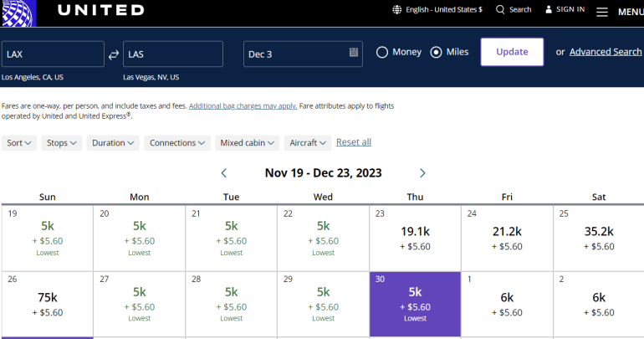Go to next dates with right arrow
644x339 pixels.
pyautogui.click(x=422, y=173)
